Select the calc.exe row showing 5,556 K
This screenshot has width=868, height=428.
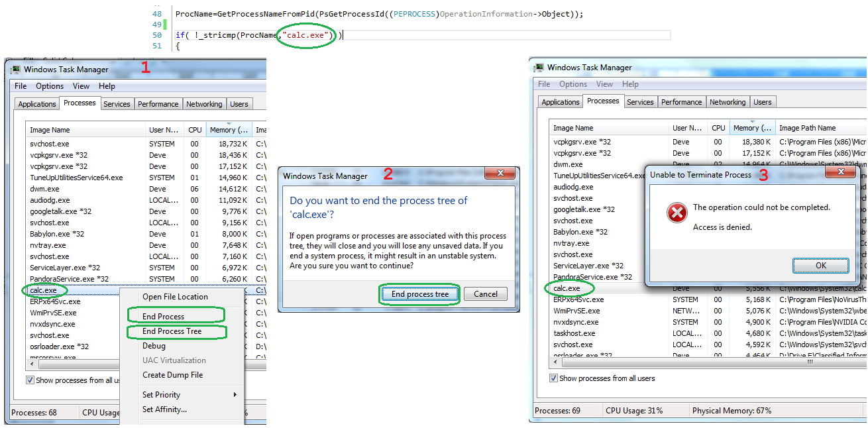708,288
